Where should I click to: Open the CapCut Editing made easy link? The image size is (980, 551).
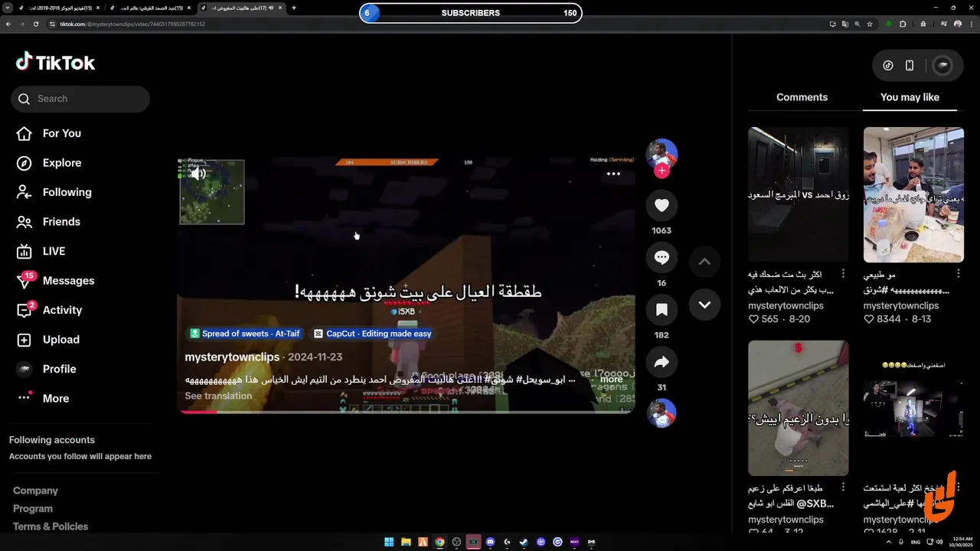[x=373, y=334]
